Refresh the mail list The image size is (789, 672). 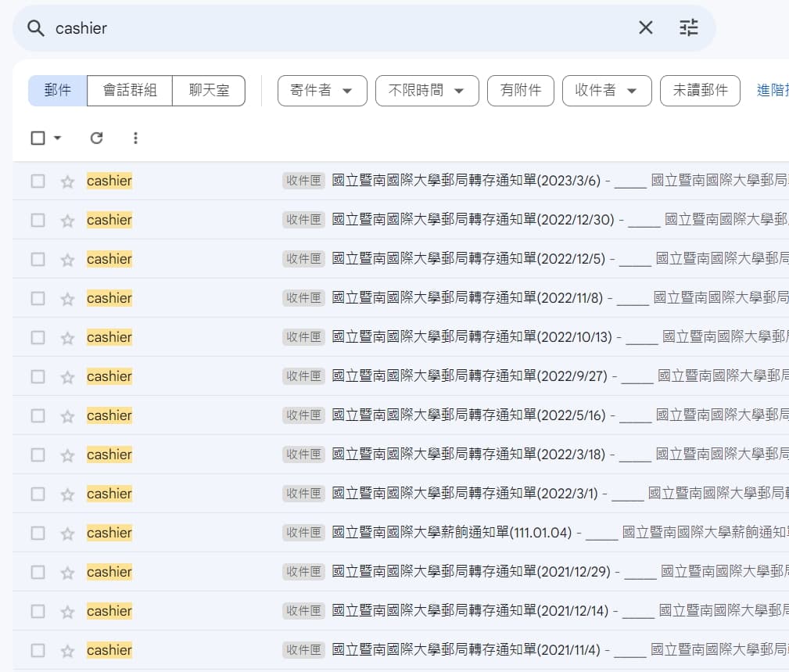97,138
